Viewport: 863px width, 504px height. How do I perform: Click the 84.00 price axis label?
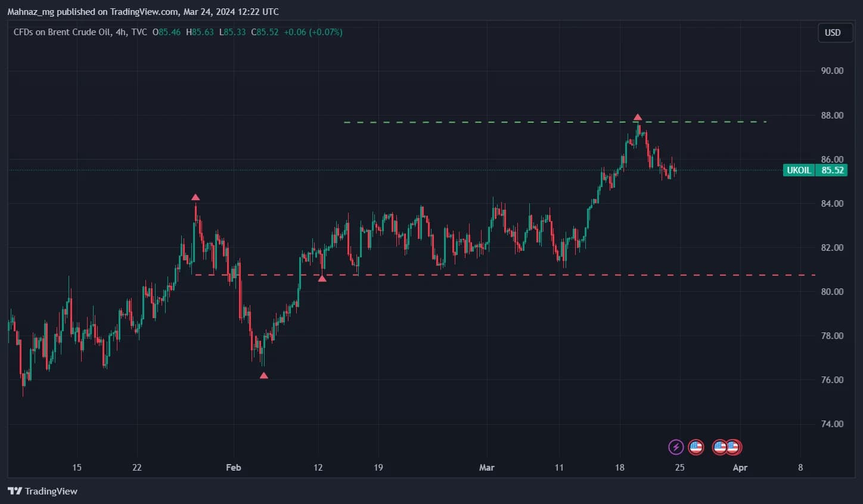coord(832,203)
